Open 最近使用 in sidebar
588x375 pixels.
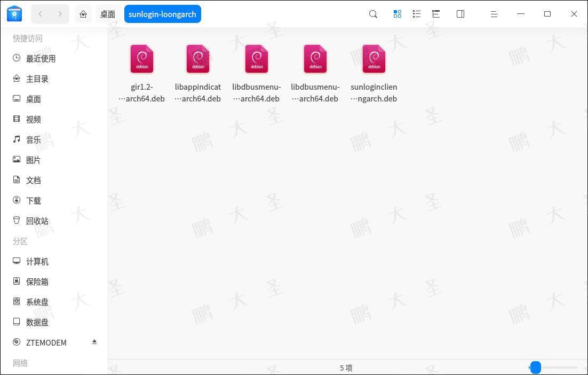54,59
